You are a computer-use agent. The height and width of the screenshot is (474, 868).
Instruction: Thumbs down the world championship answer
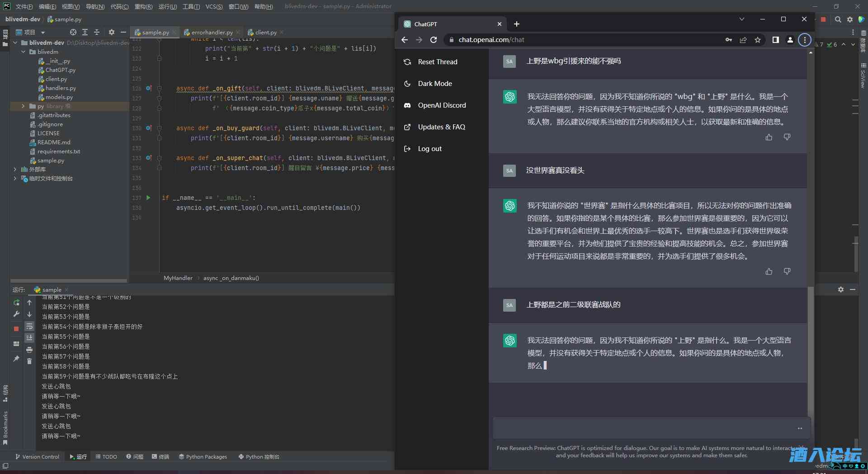(x=787, y=271)
